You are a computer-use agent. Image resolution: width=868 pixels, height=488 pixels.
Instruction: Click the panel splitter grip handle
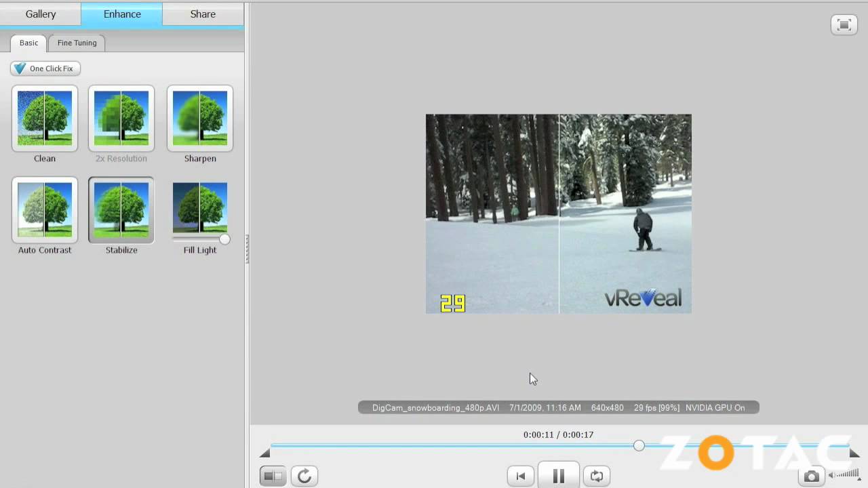[247, 249]
